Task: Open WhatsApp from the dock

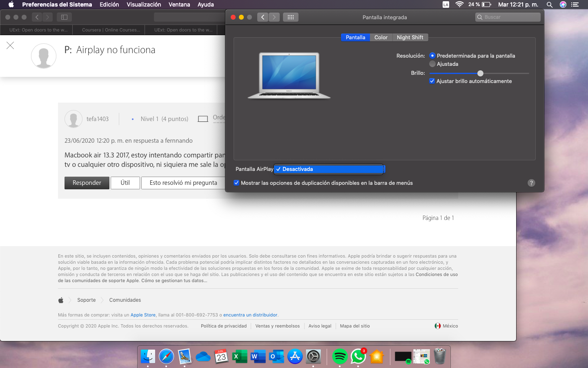Action: click(x=358, y=357)
